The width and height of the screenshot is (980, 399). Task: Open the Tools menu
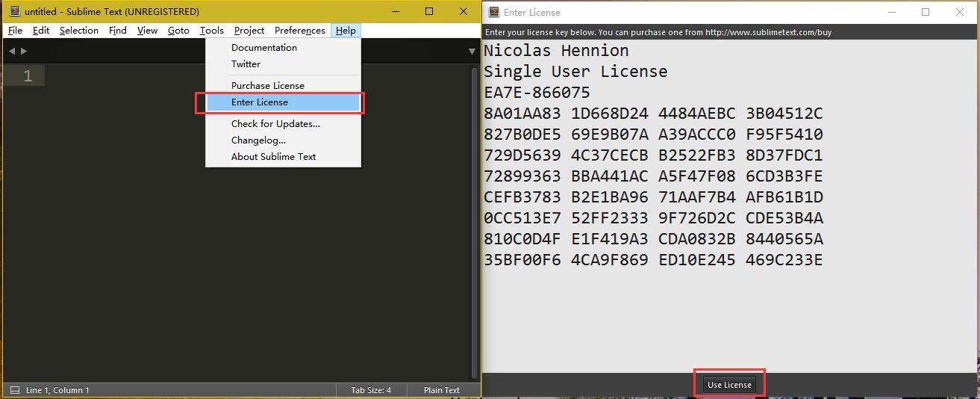coord(212,31)
